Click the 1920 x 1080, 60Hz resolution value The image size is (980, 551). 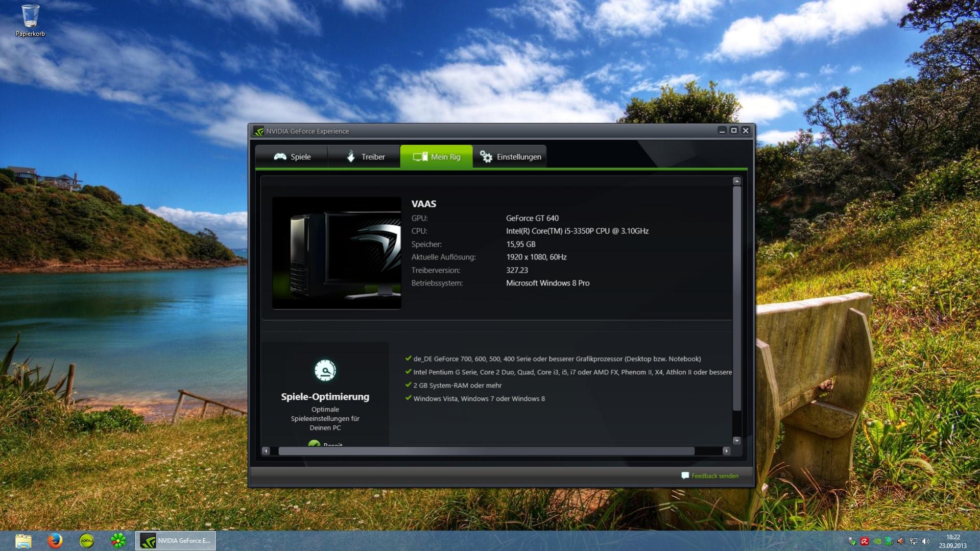coord(536,257)
